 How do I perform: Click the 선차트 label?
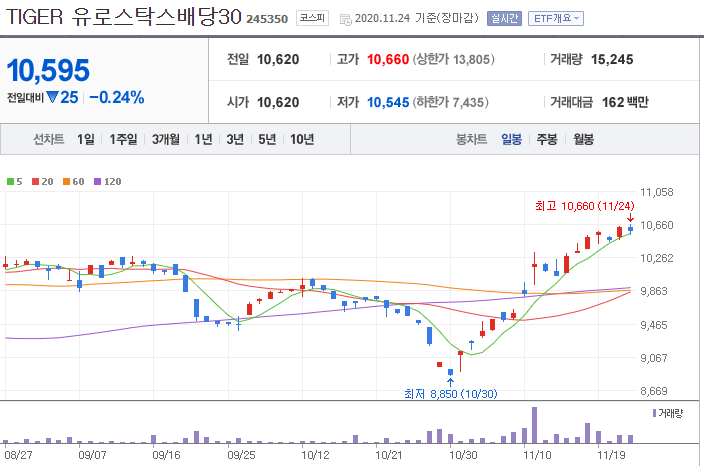[x=48, y=140]
